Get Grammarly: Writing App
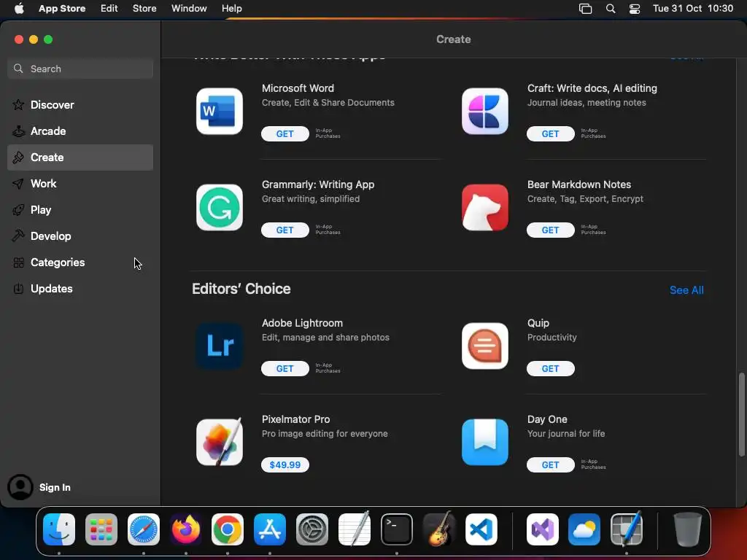 [285, 230]
